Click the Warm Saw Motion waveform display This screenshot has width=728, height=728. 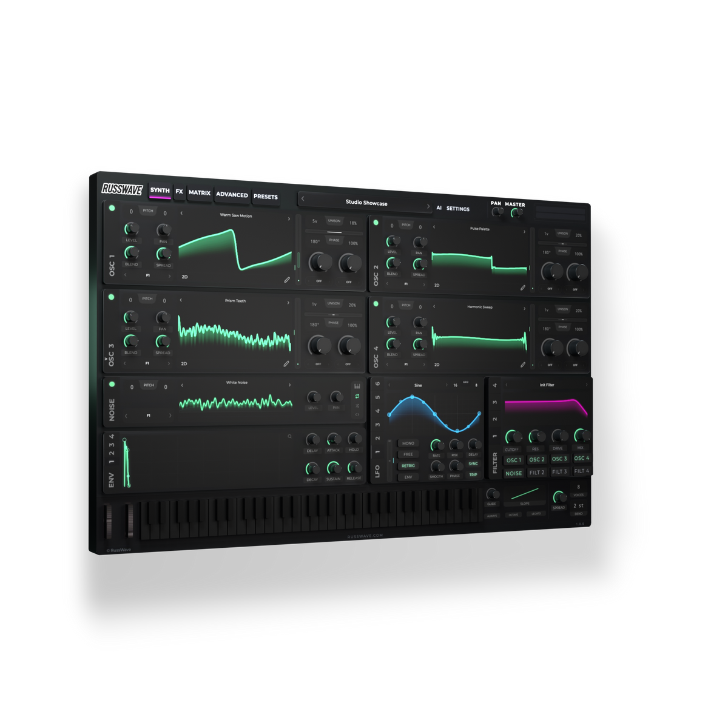coord(235,250)
